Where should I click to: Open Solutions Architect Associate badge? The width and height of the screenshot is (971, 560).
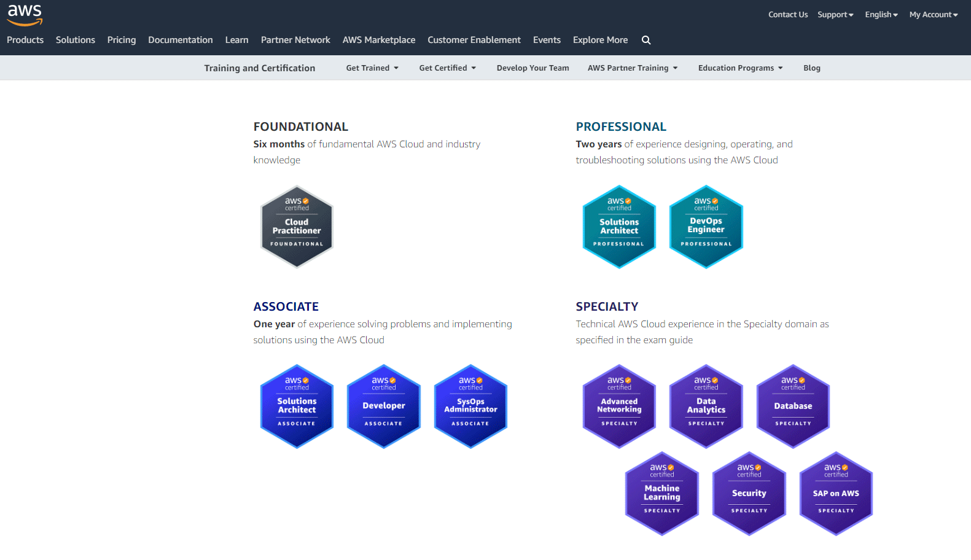[x=297, y=406]
